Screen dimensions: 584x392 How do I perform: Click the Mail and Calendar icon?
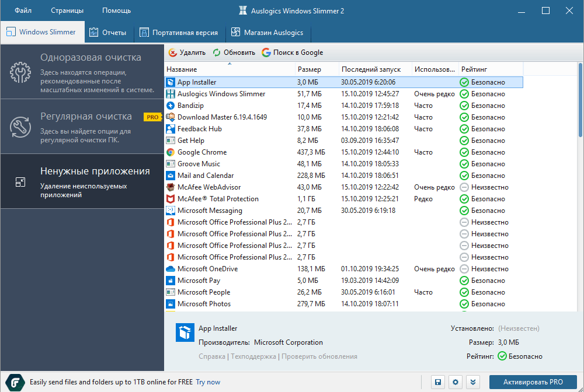point(170,176)
